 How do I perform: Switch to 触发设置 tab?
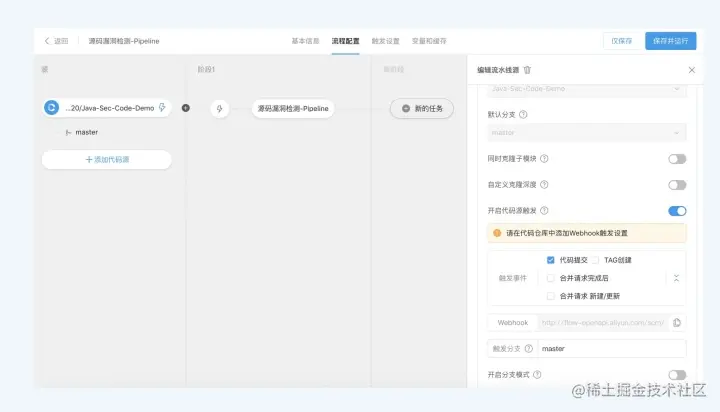[385, 41]
